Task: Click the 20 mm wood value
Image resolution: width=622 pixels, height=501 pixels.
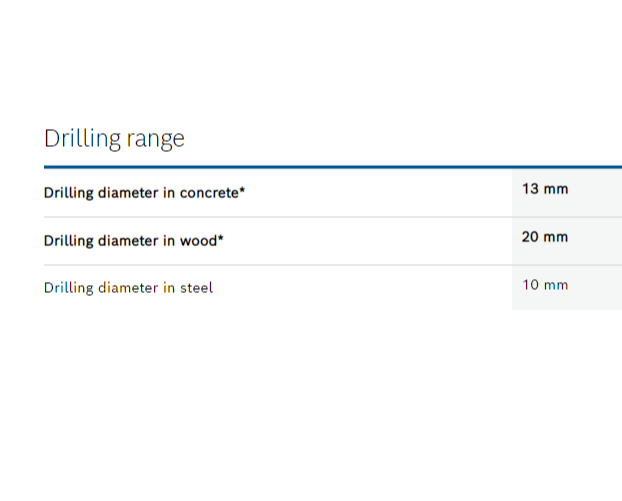Action: (x=545, y=237)
